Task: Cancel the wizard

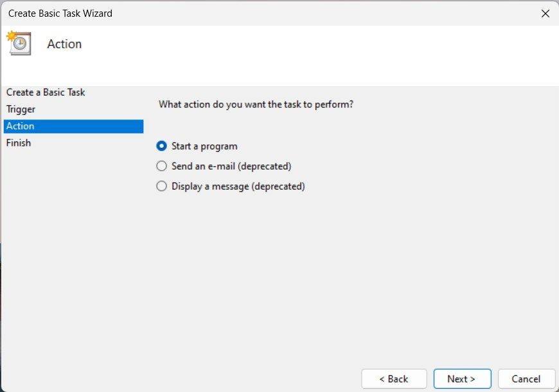Action: (527, 379)
